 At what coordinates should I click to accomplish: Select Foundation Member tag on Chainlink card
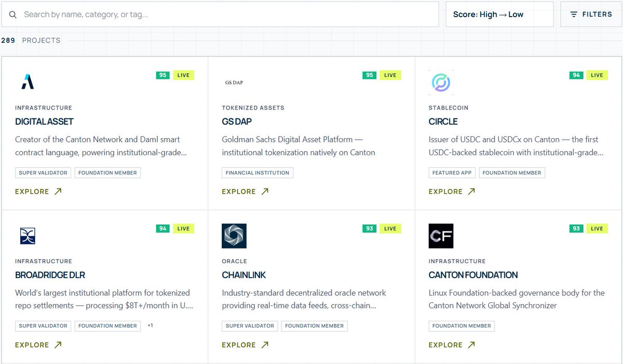[x=314, y=326]
